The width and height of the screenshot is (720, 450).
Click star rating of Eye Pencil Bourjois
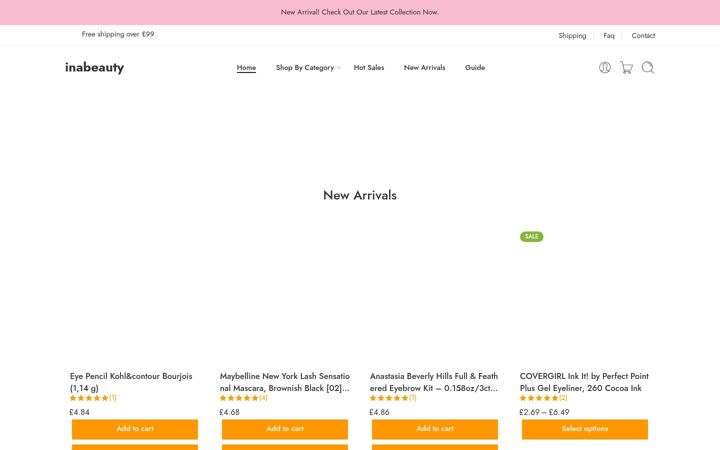tap(89, 398)
